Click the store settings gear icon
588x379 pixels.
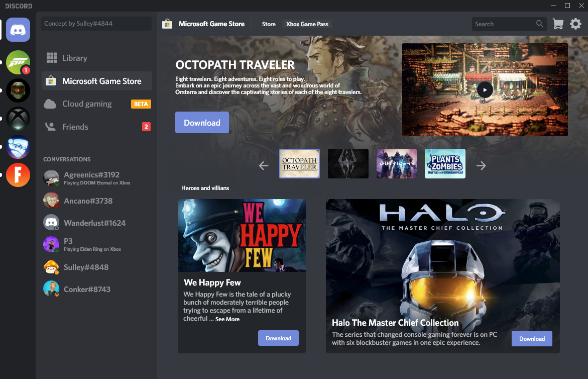pos(575,24)
